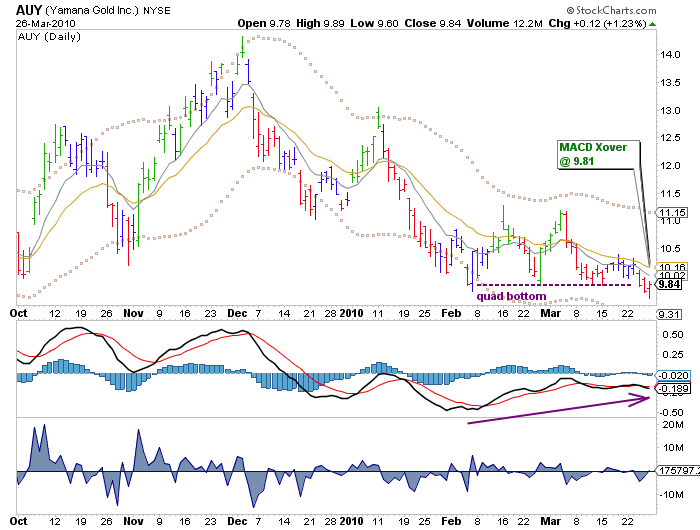Click the 'Close 9.84' value
The image size is (700, 530).
(433, 23)
